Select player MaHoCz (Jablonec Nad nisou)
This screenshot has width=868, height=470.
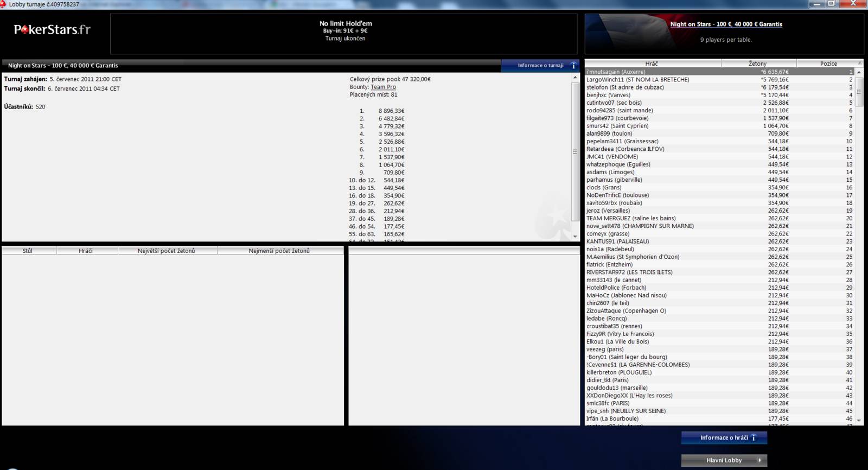(720, 295)
